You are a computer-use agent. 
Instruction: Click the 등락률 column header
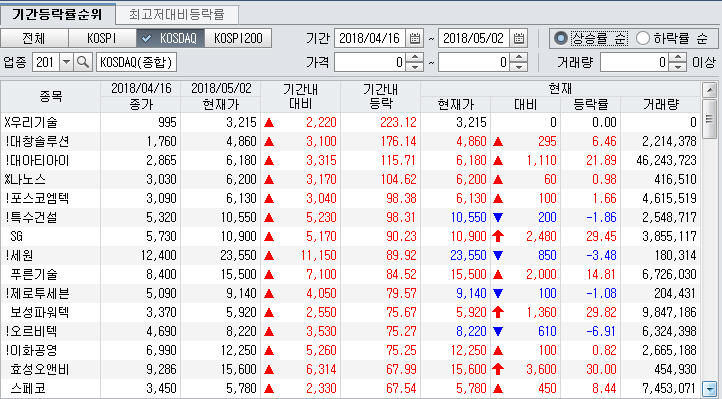point(590,105)
